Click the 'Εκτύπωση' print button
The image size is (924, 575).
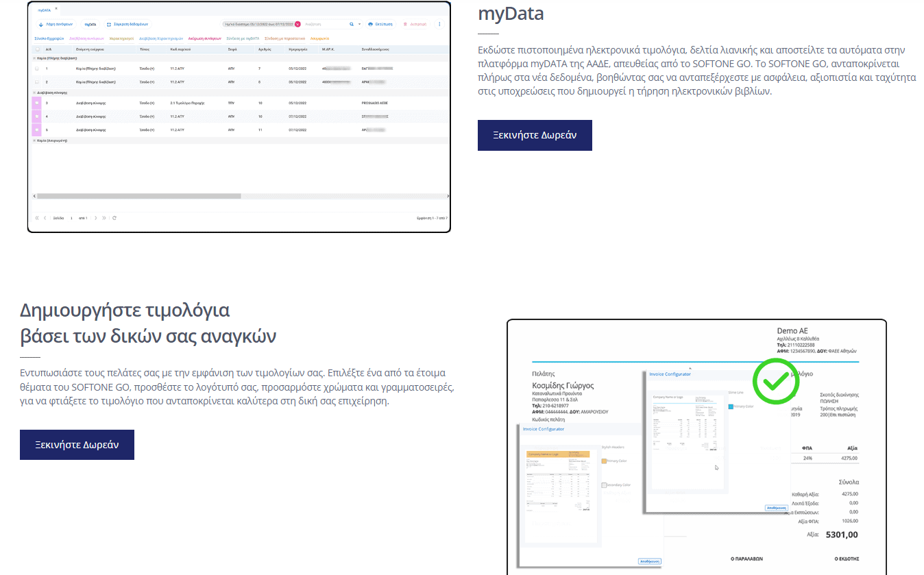click(x=380, y=24)
